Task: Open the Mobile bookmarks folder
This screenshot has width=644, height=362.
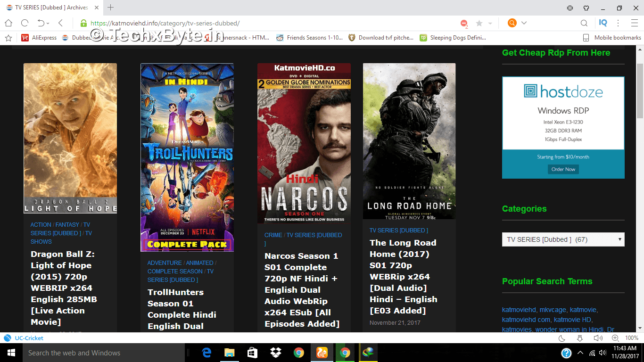Action: coord(612,38)
